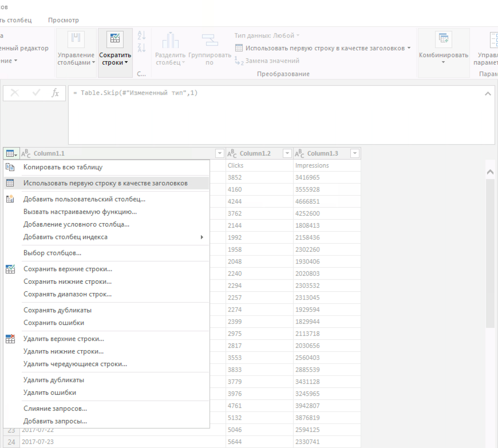Sort descending with the Z-A icon

click(x=142, y=48)
